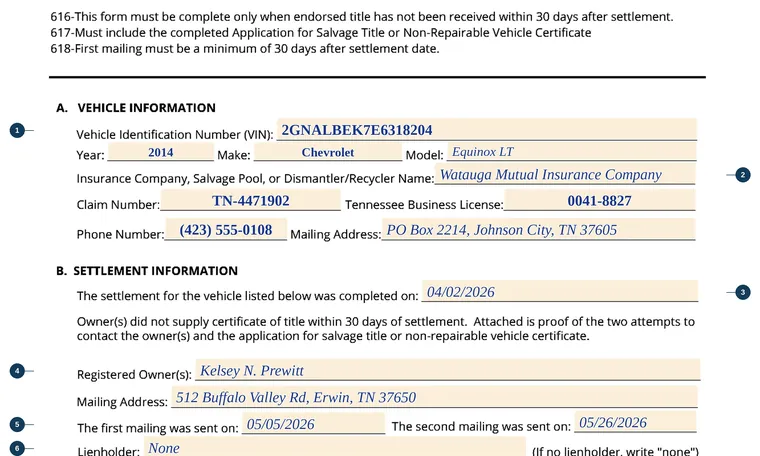Click the Watauga Mutual Insurance Company field

pos(565,174)
